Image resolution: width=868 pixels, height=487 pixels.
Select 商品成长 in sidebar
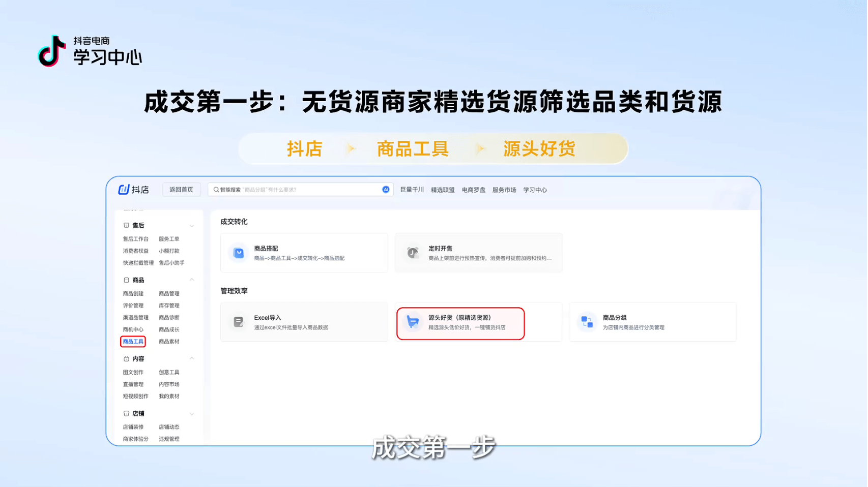point(169,330)
